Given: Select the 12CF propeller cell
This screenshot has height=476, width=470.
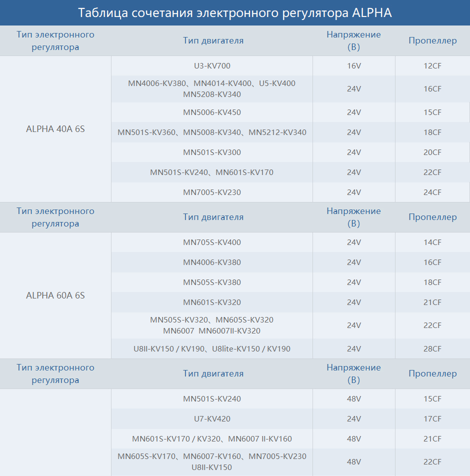Looking at the screenshot, I should coord(432,65).
